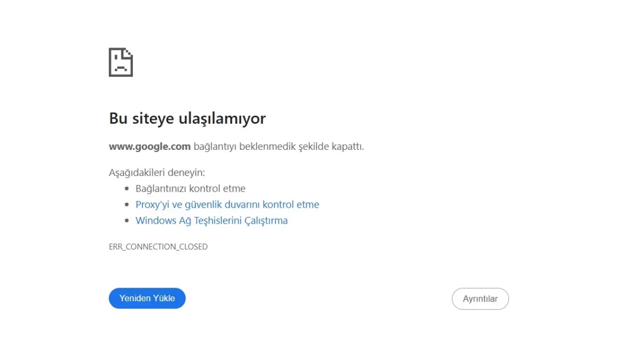Image resolution: width=644 pixels, height=362 pixels.
Task: Click the frowning mouth on the error icon
Action: pyautogui.click(x=121, y=67)
